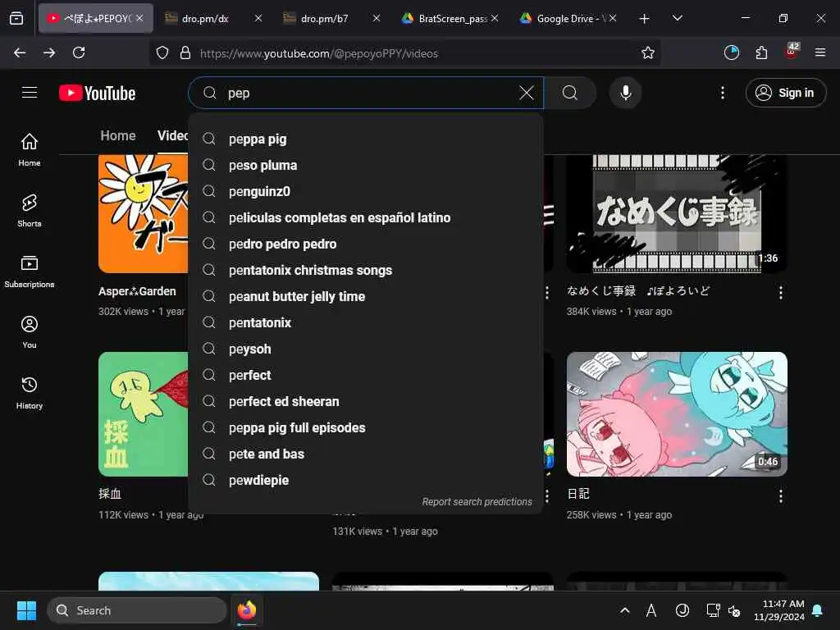Go forward with the browser forward arrow
Image resolution: width=840 pixels, height=630 pixels.
point(49,52)
